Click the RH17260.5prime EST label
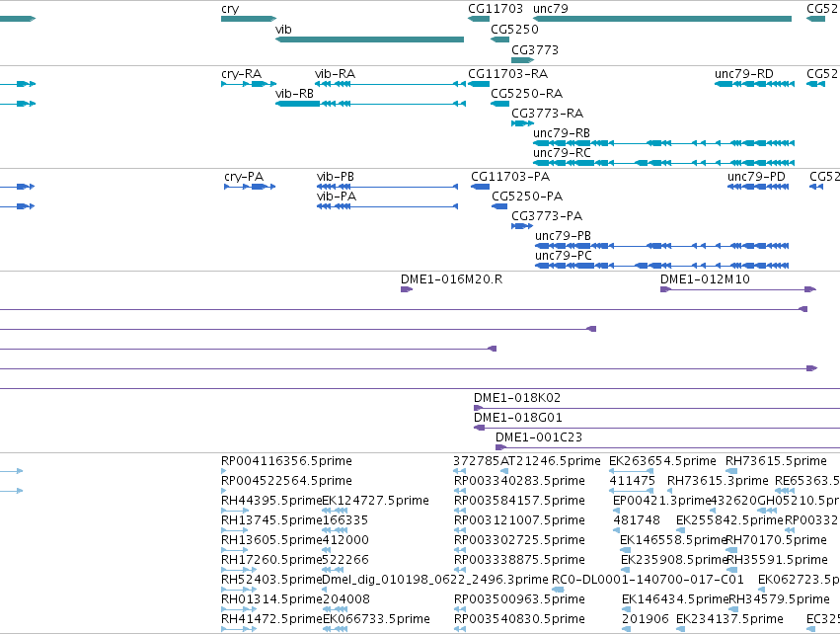Image resolution: width=840 pixels, height=634 pixels. 271,560
